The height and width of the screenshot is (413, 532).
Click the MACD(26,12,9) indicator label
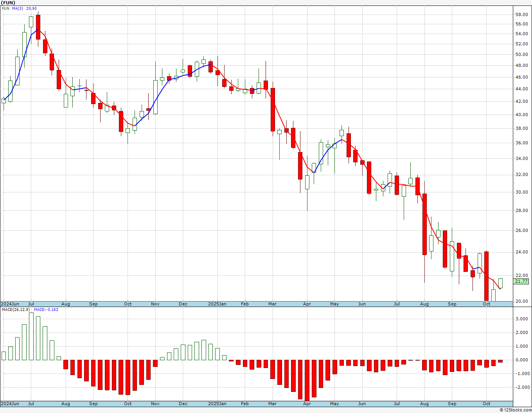[16, 309]
